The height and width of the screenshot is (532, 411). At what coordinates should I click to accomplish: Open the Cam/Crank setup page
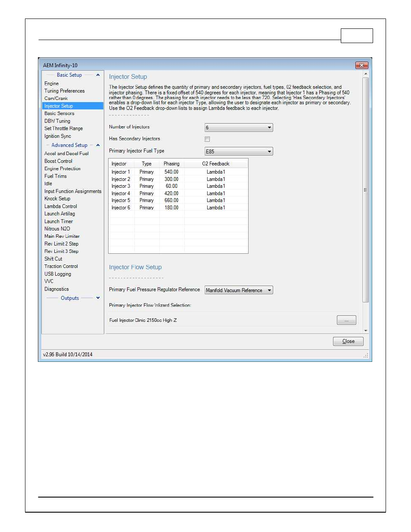pos(56,98)
